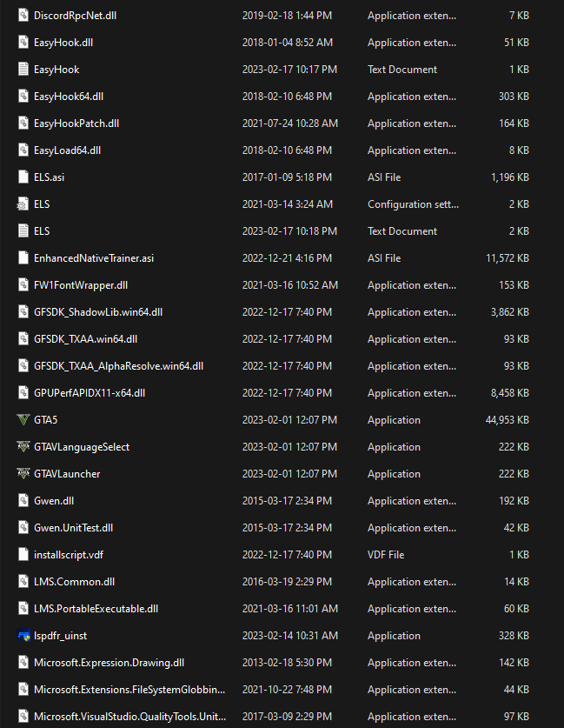Viewport: 564px width, 728px height.
Task: Select the file name Microsoft.Expression.Drawing.dll
Action: click(109, 662)
